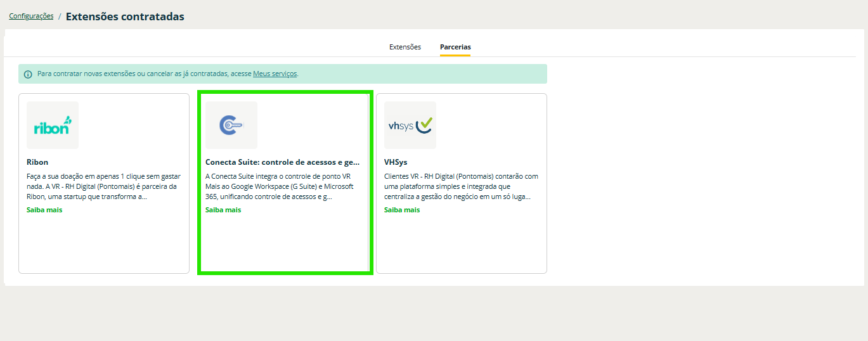Open the Meus serviços link
Image resolution: width=868 pixels, height=341 pixels.
(x=275, y=74)
